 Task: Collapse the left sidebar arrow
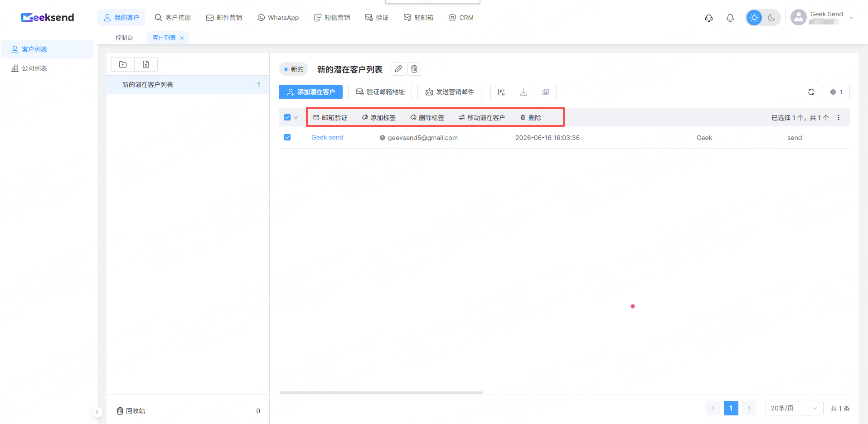tap(97, 412)
